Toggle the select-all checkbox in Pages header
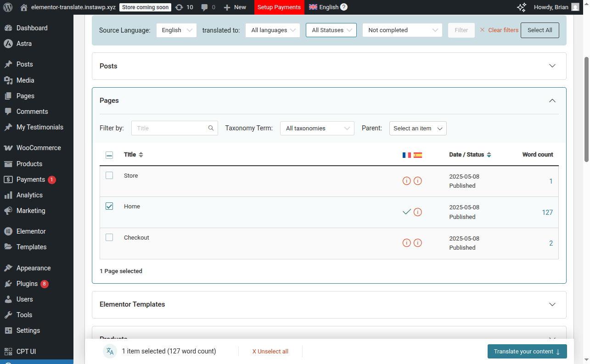590x364 pixels. [109, 155]
